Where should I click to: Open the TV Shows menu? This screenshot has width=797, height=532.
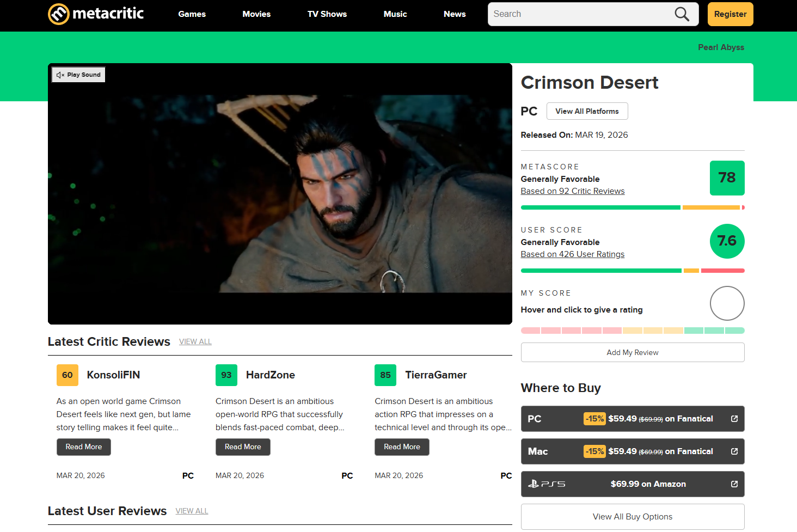point(327,14)
